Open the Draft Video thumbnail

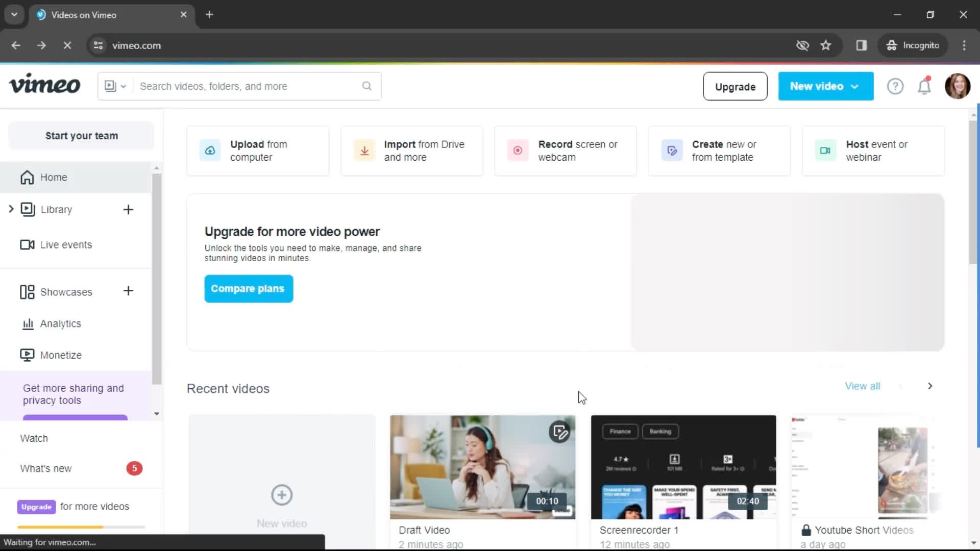click(x=482, y=467)
